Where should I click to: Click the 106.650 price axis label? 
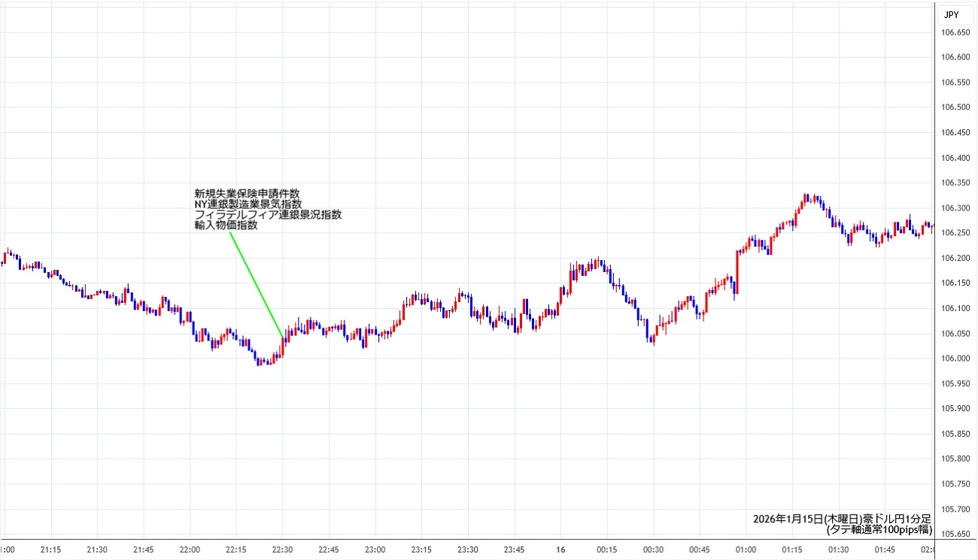(x=956, y=32)
